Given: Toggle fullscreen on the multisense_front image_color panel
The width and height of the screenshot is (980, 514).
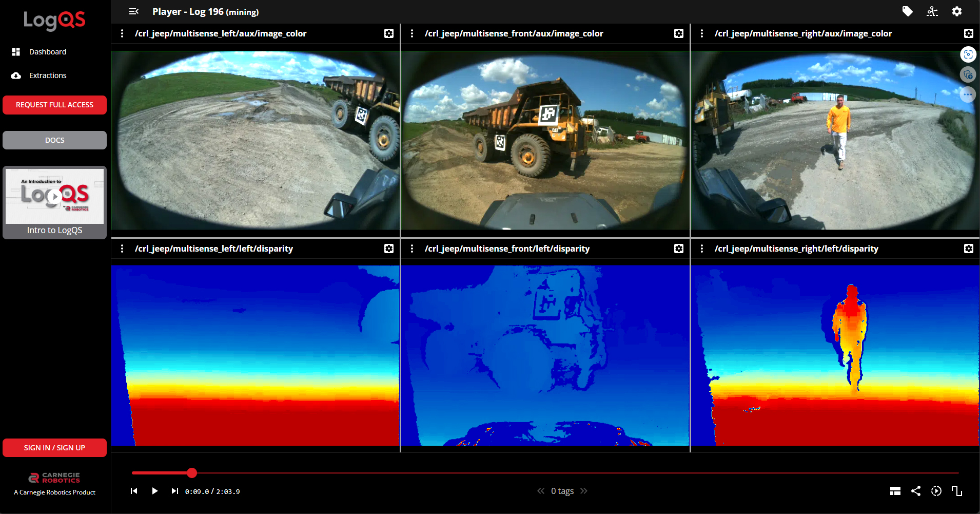Looking at the screenshot, I should pos(678,33).
